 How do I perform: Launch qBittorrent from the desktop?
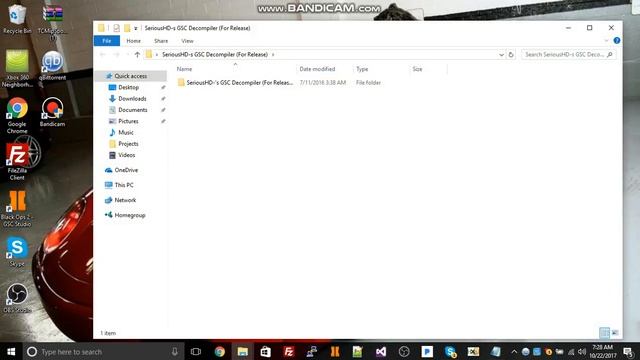click(x=52, y=65)
